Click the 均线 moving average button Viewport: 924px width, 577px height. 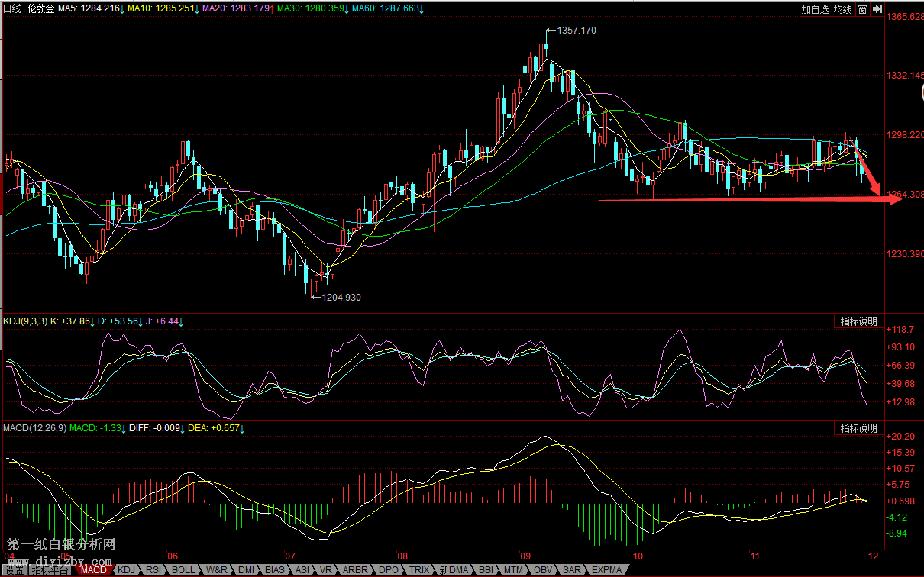click(843, 9)
